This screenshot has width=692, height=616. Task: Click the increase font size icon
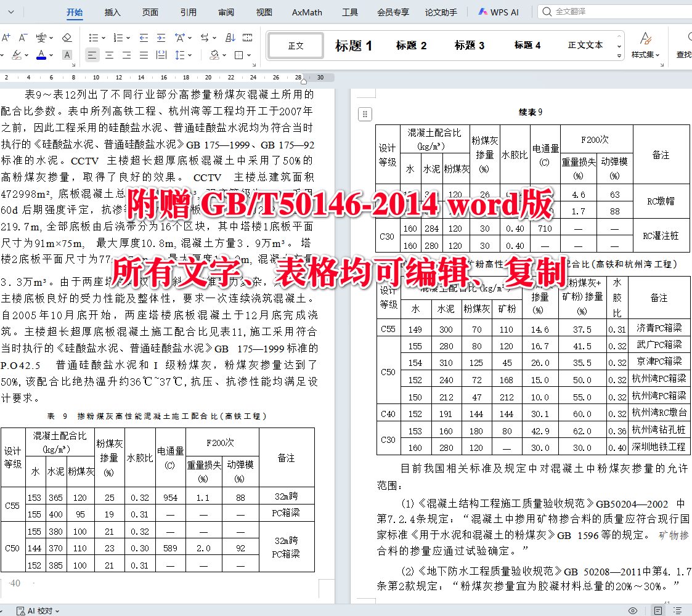[6, 38]
